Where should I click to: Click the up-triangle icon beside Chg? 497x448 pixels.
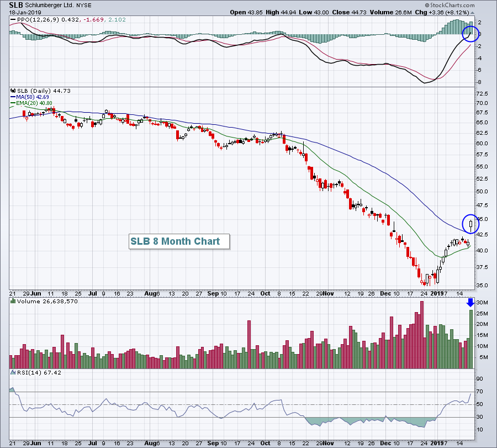[x=472, y=13]
